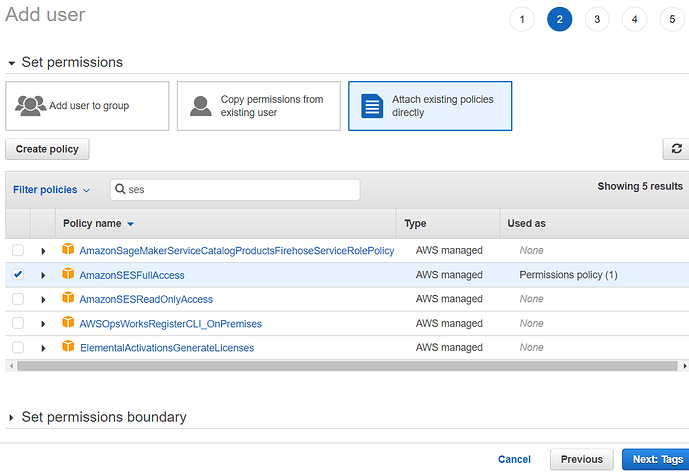Expand the ElementalActivationsGenerateLicenses row details
The image size is (689, 472).
43,348
